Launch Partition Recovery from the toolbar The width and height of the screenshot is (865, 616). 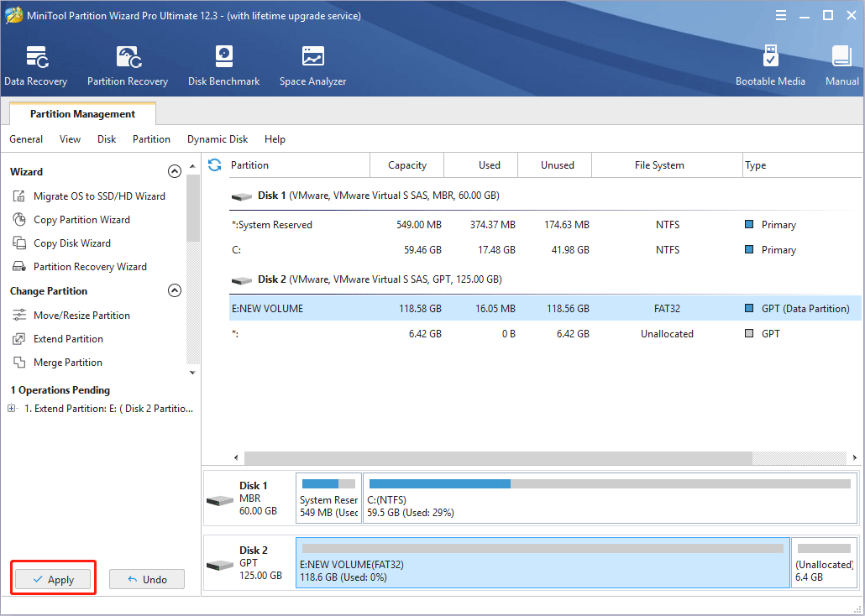point(128,65)
